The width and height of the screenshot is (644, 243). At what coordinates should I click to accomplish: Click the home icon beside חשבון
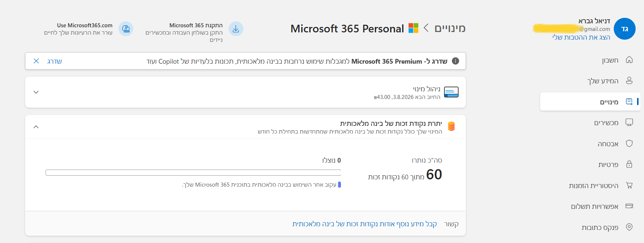[629, 60]
